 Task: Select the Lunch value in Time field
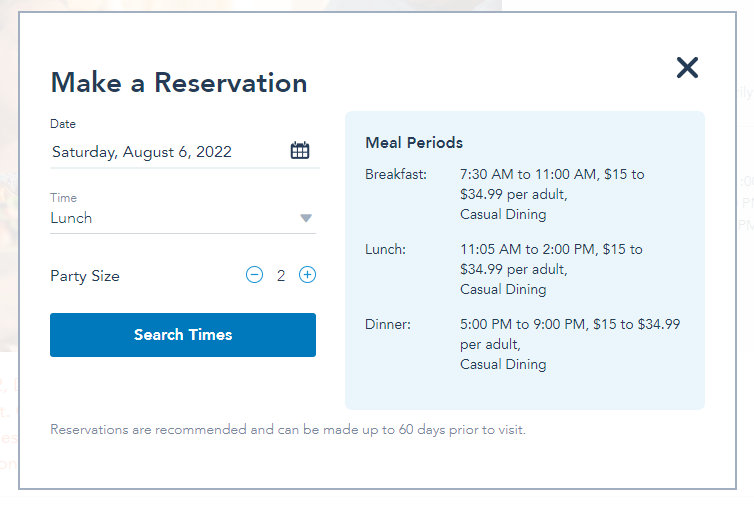pos(72,218)
